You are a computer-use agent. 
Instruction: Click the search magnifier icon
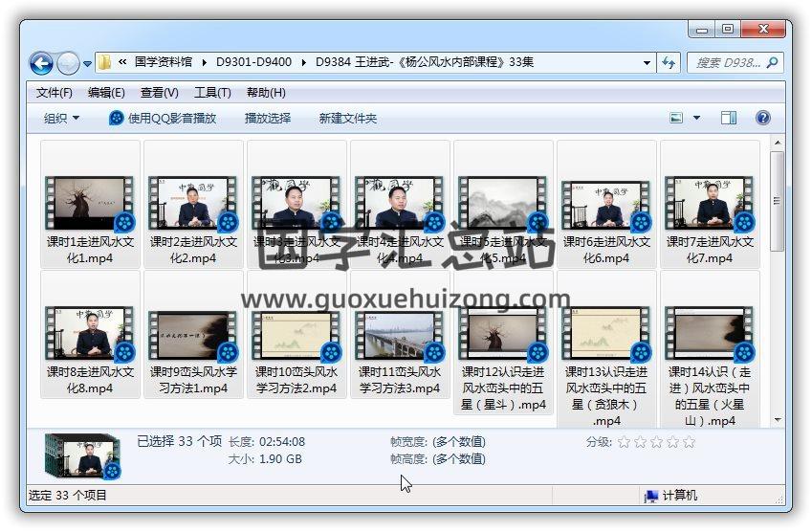[773, 62]
